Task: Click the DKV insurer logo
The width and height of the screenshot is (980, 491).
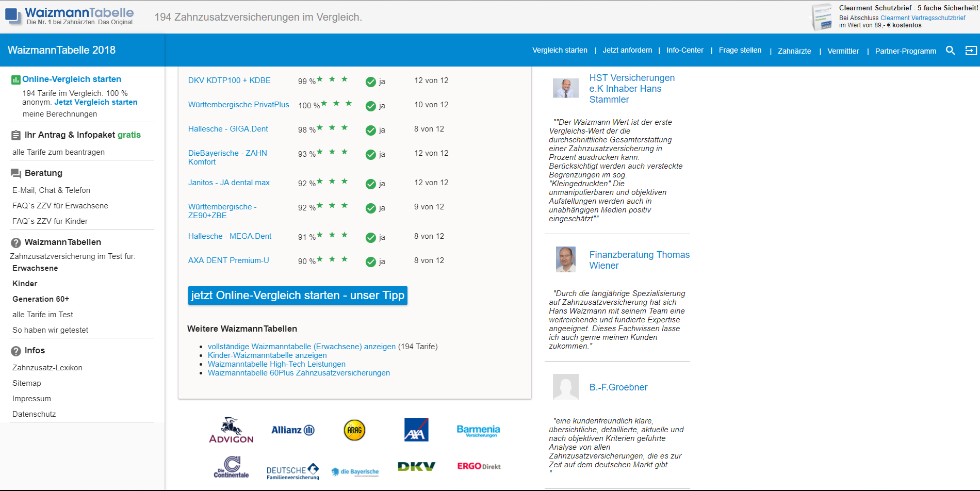Action: tap(416, 467)
